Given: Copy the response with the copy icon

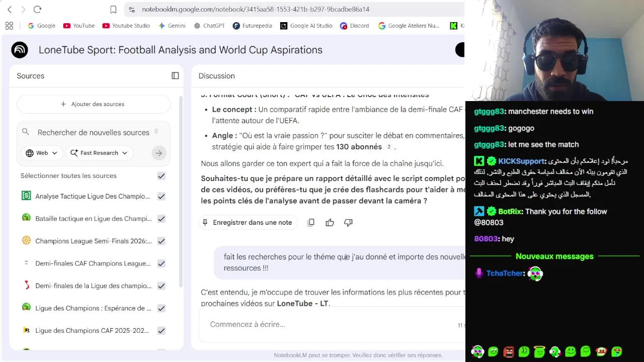Looking at the screenshot, I should coord(311,222).
